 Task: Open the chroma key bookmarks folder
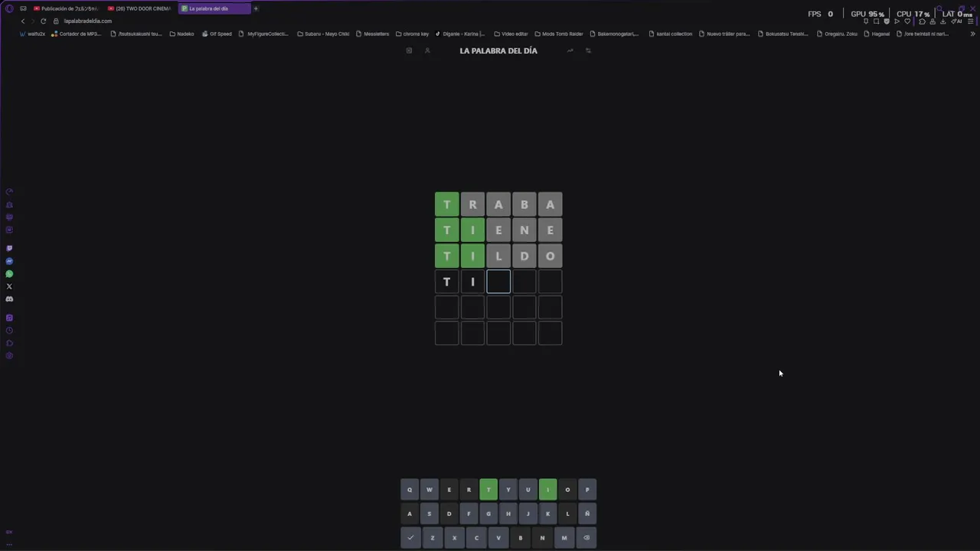coord(412,34)
